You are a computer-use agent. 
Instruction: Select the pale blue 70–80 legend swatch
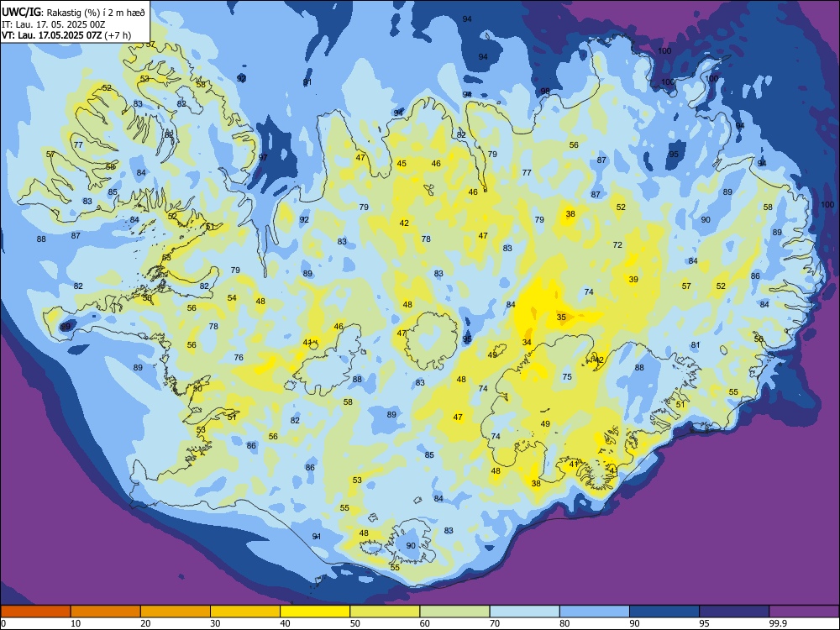coord(524,612)
